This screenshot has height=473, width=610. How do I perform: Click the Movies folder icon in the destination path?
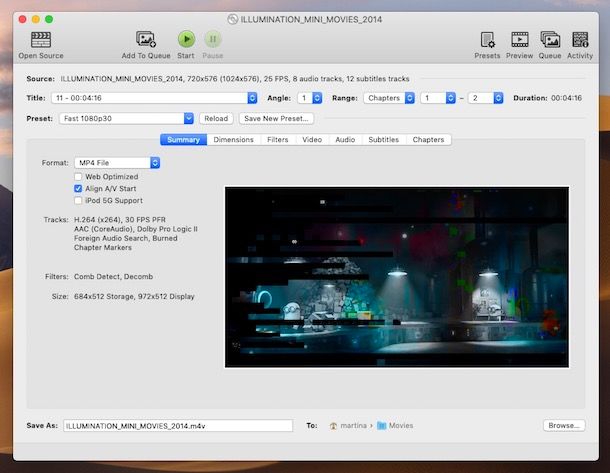click(x=382, y=426)
